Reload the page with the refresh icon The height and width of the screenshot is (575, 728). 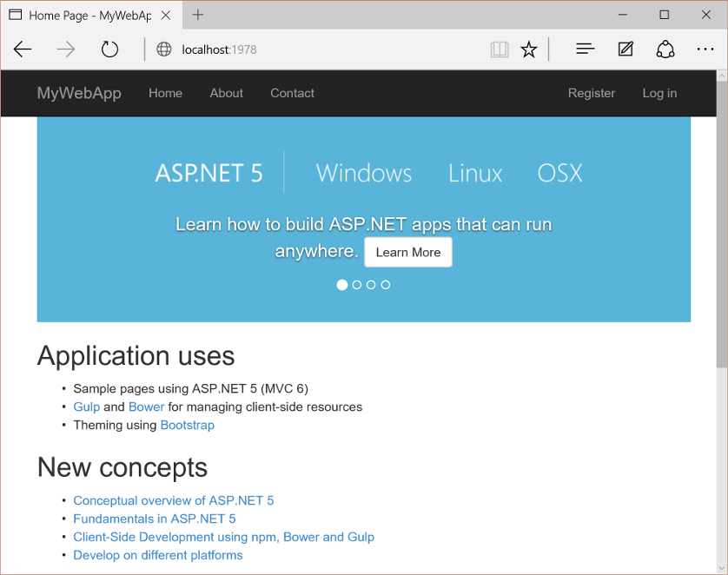click(x=109, y=50)
